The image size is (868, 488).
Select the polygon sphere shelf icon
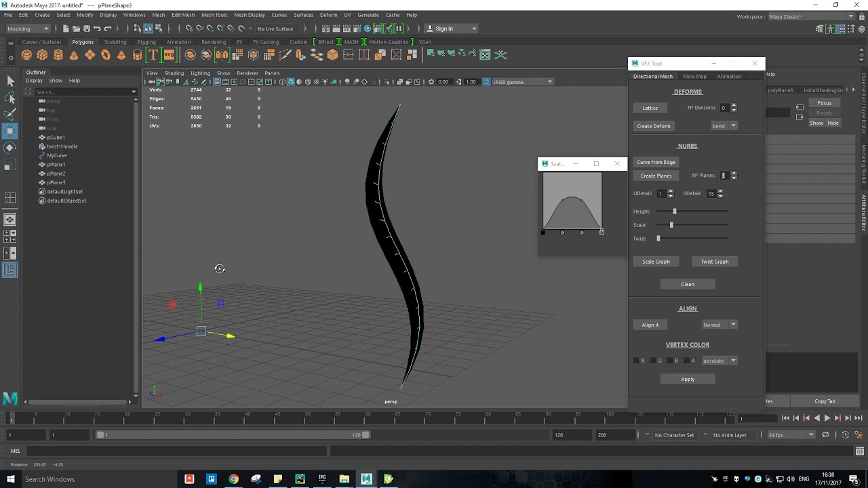tap(26, 55)
